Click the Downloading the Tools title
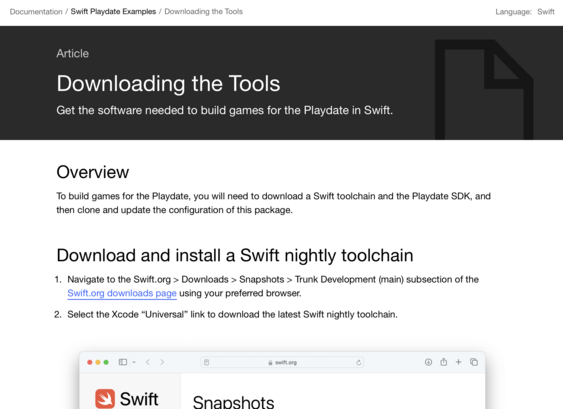 (168, 84)
